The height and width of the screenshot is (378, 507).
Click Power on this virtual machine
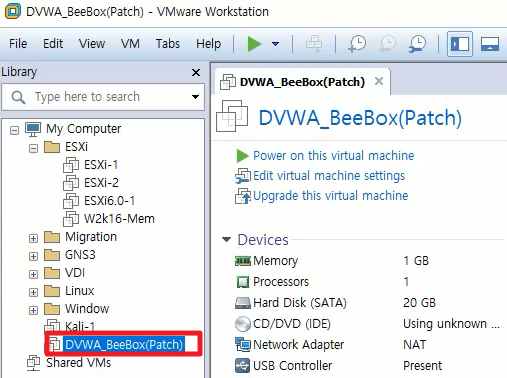click(333, 156)
